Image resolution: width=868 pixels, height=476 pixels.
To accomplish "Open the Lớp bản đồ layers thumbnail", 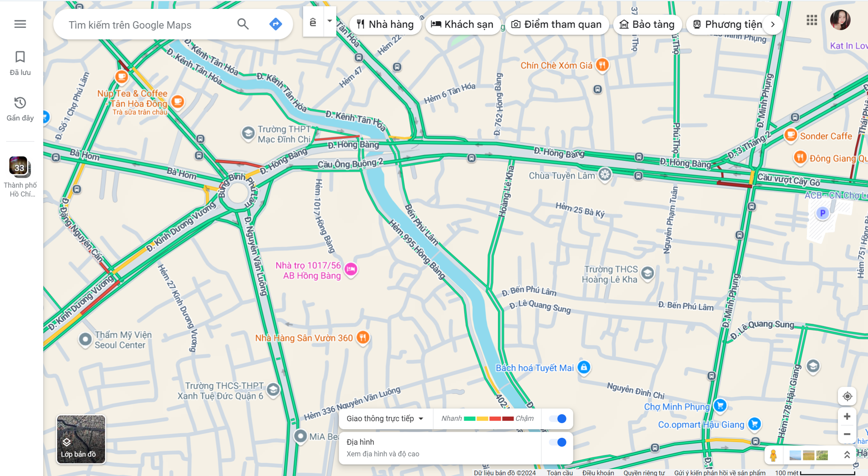I will coord(81,439).
